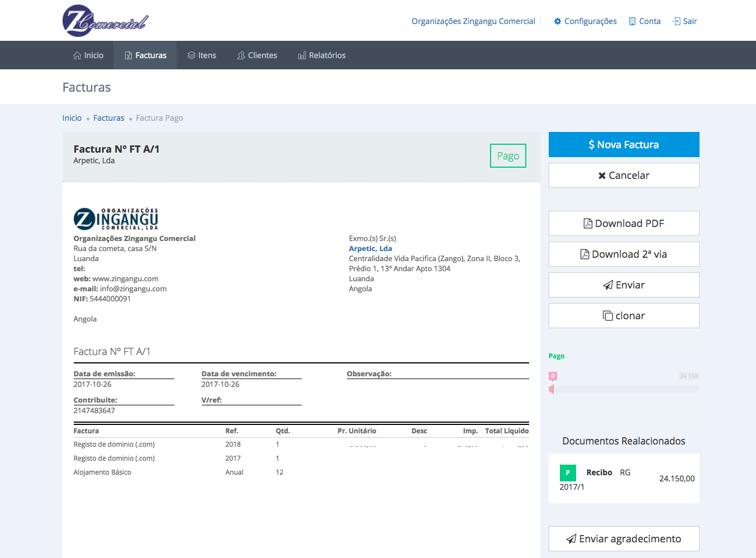This screenshot has height=558, width=756.
Task: Duplicate invoice using clonar
Action: click(624, 316)
